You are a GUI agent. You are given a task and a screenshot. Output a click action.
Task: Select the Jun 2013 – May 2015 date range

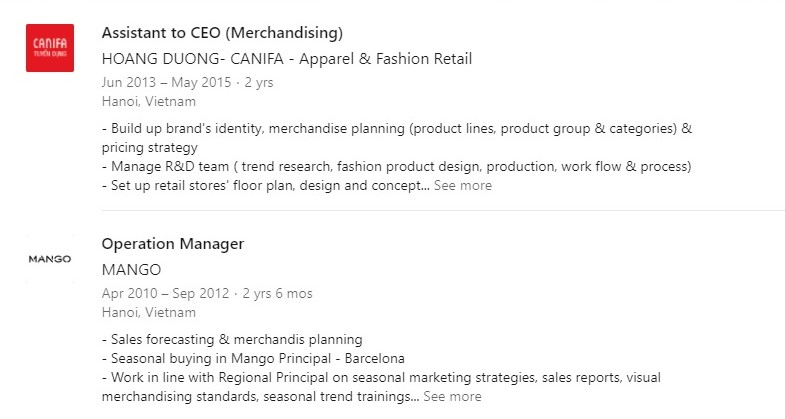tap(166, 83)
